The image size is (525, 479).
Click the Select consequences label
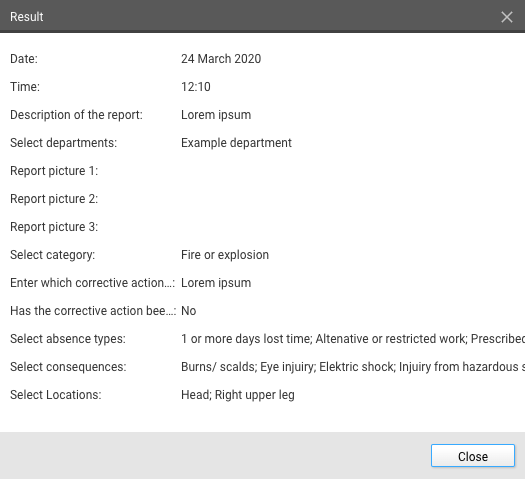(x=68, y=367)
